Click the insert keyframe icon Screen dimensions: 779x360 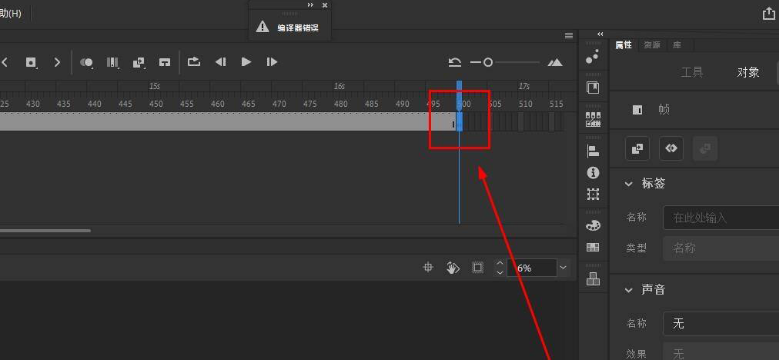pos(31,63)
